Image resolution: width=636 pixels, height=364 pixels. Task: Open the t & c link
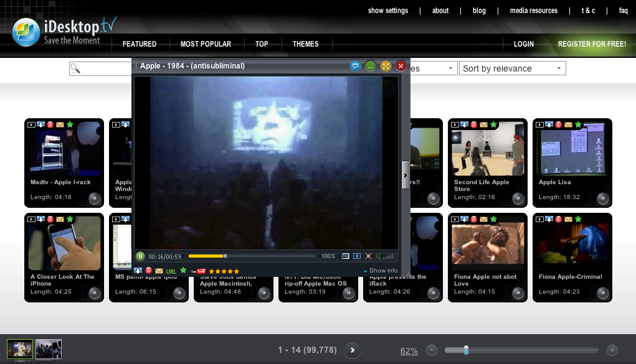588,11
